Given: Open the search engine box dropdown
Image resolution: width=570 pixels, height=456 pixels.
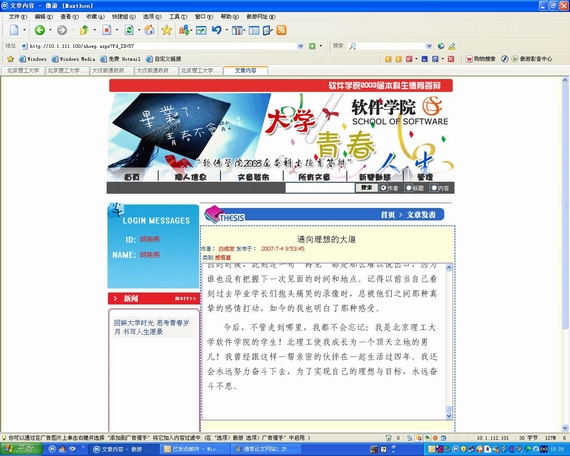Looking at the screenshot, I should coord(429,46).
